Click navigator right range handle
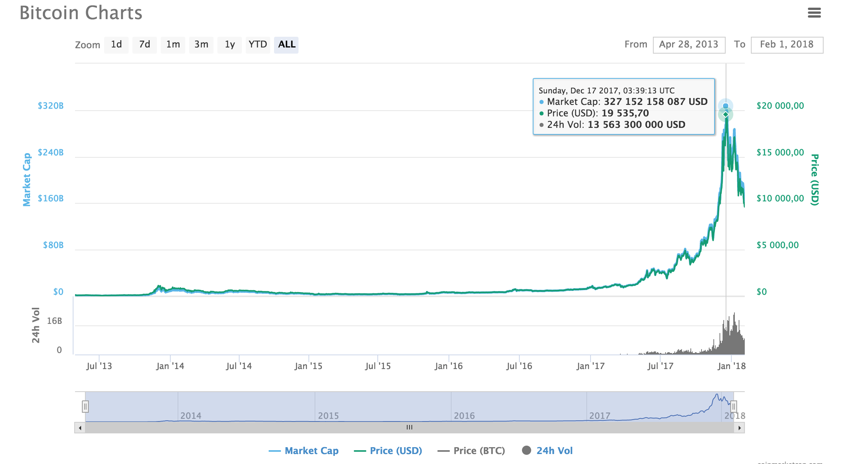Viewport: 868px width, 464px height. click(734, 407)
